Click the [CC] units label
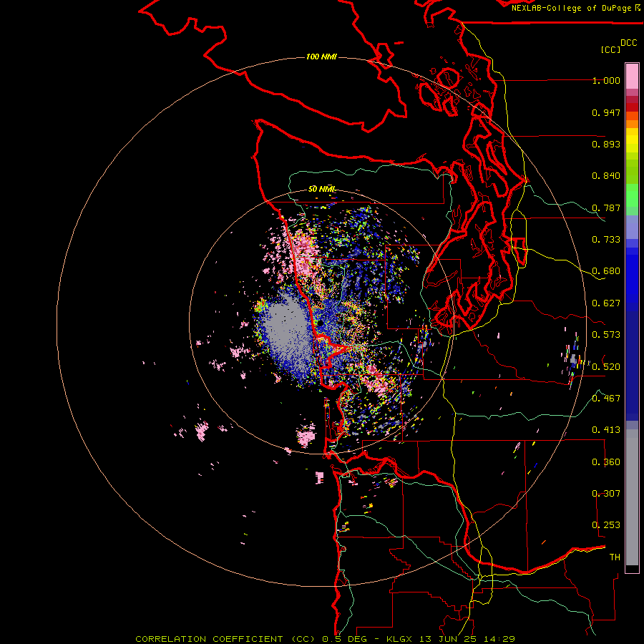This screenshot has width=644, height=644. (610, 49)
